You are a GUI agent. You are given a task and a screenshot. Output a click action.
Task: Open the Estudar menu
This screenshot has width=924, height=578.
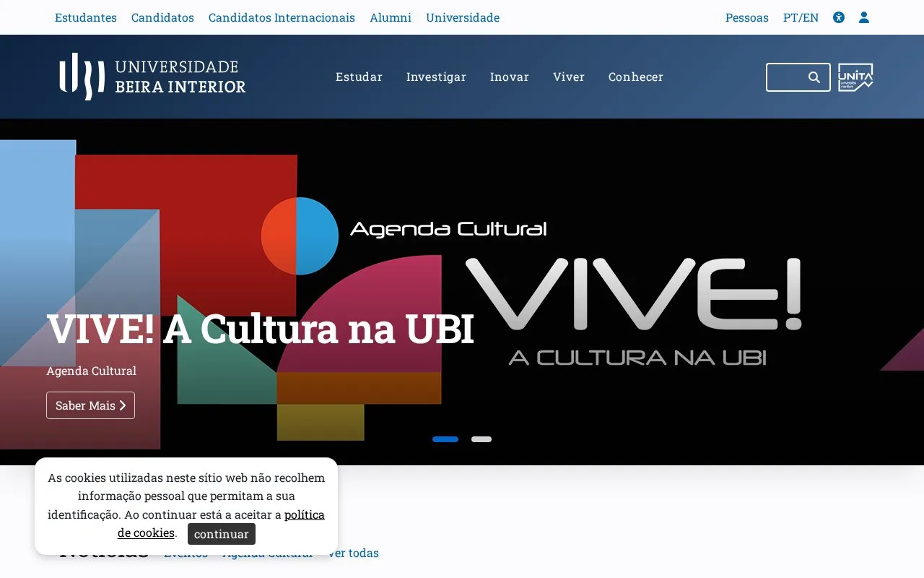click(359, 77)
